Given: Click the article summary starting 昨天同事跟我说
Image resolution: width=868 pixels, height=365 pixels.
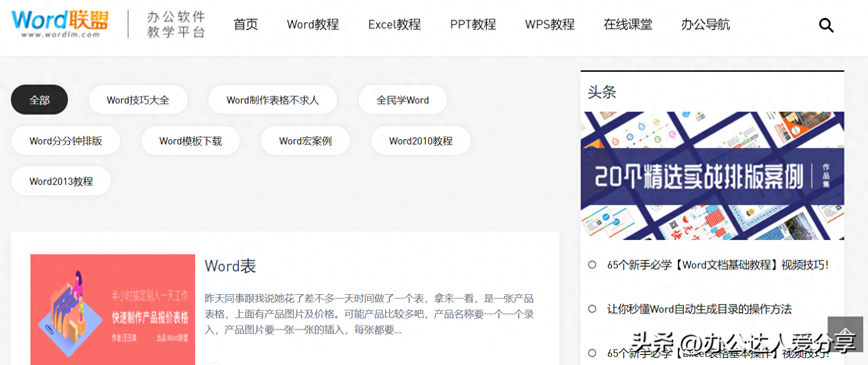Looking at the screenshot, I should [369, 314].
